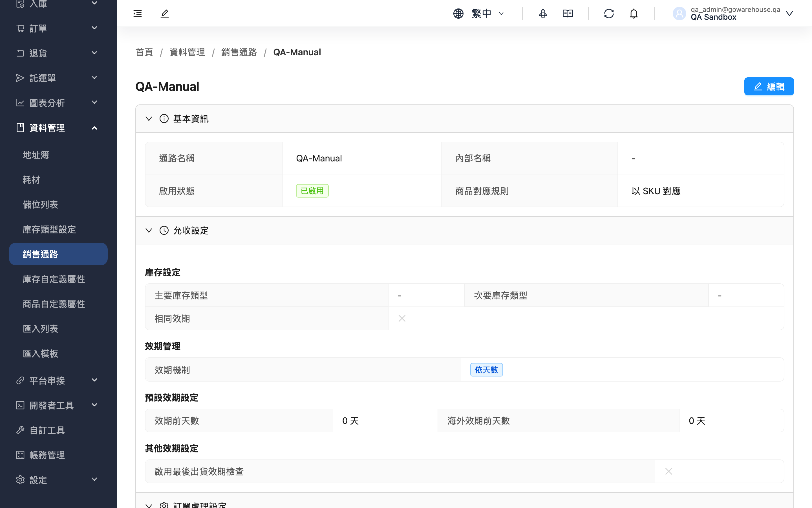Click the 設定 gear icon in sidebar

pos(20,480)
